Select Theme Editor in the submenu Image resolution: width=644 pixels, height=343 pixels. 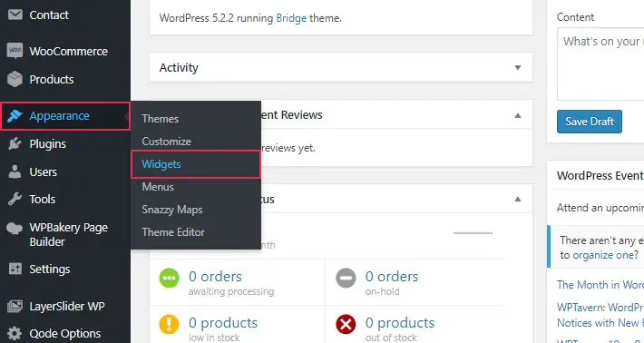[173, 232]
